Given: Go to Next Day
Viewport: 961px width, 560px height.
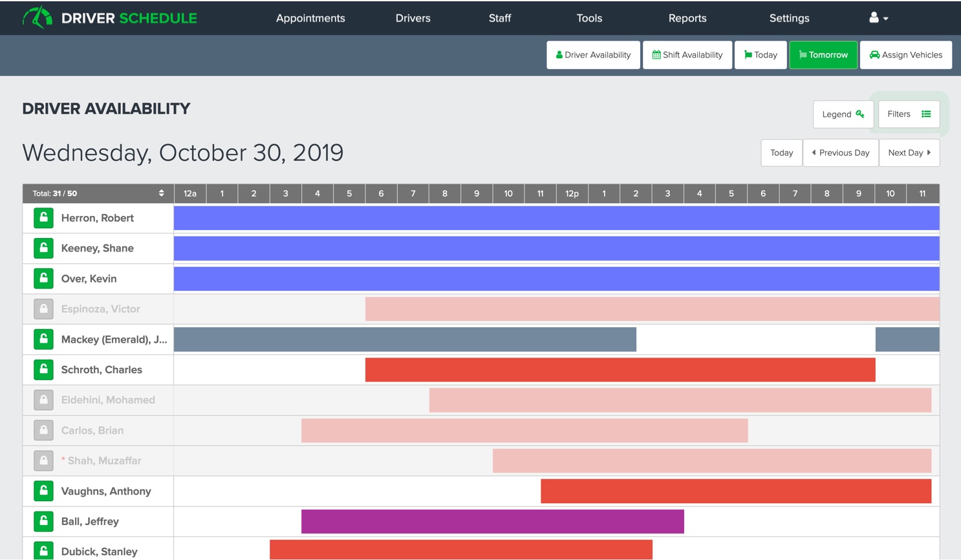Looking at the screenshot, I should (x=909, y=153).
